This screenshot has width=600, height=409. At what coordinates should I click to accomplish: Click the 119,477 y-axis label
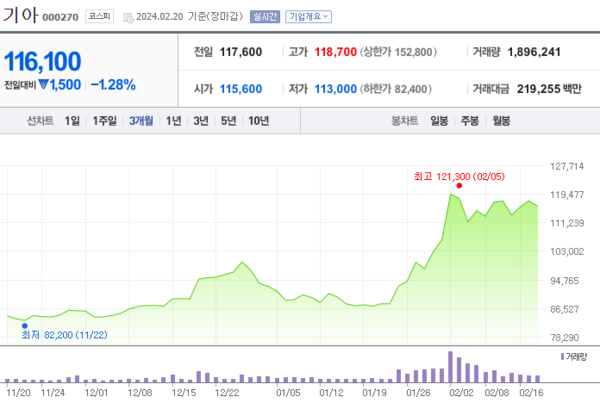567,194
